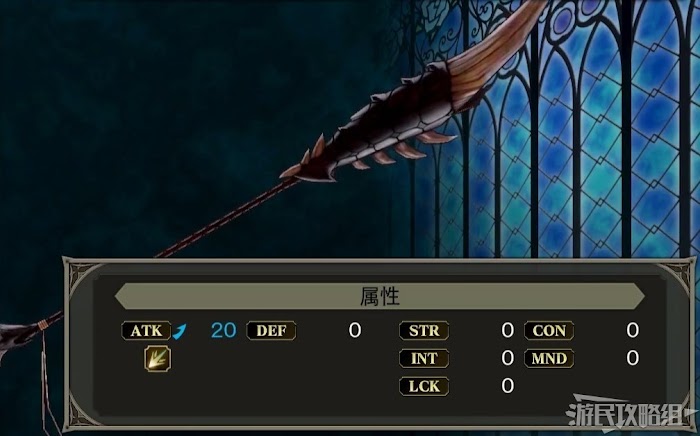Select the LCK stat label
The height and width of the screenshot is (436, 700).
[x=424, y=386]
